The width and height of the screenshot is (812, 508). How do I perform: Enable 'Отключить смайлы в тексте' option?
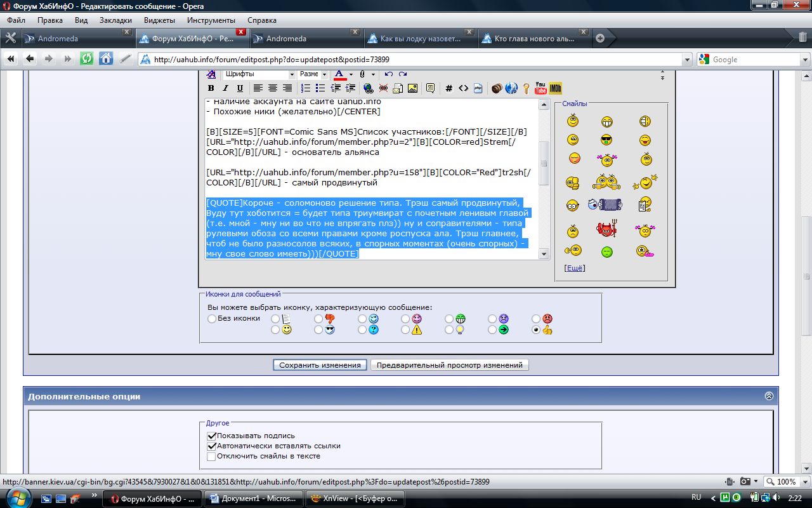tap(211, 456)
